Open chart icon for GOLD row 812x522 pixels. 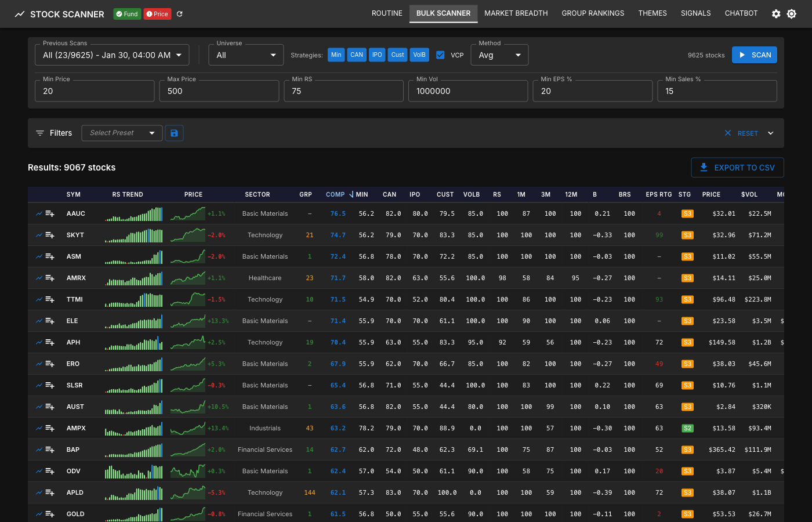tap(39, 514)
